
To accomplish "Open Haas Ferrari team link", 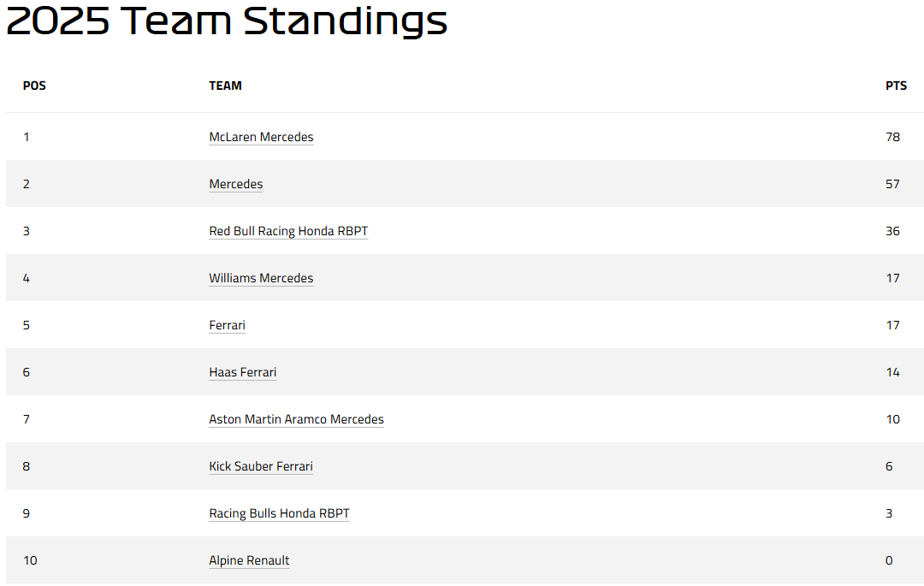I will coord(243,372).
